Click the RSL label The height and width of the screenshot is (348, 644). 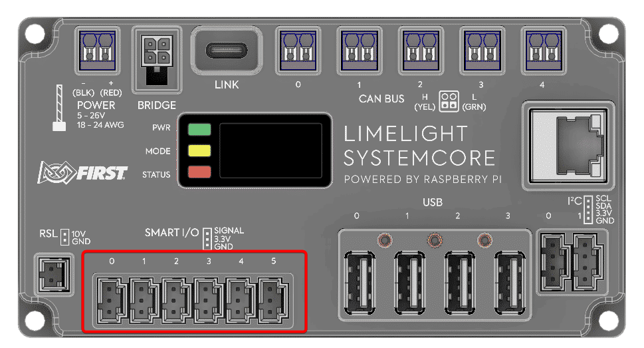click(x=48, y=234)
